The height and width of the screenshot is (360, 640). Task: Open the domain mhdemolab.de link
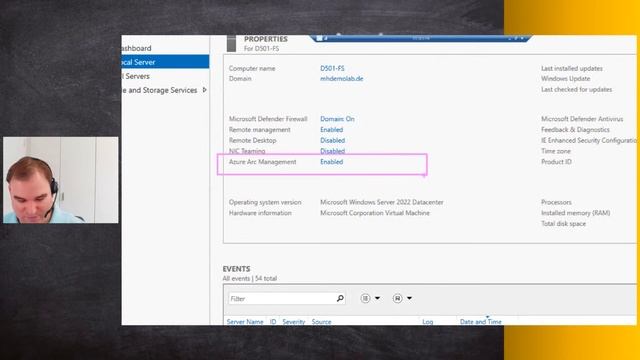coord(341,78)
